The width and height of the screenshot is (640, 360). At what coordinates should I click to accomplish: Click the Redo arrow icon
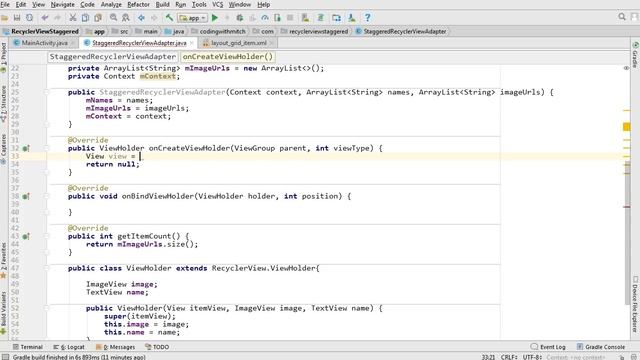[58, 18]
